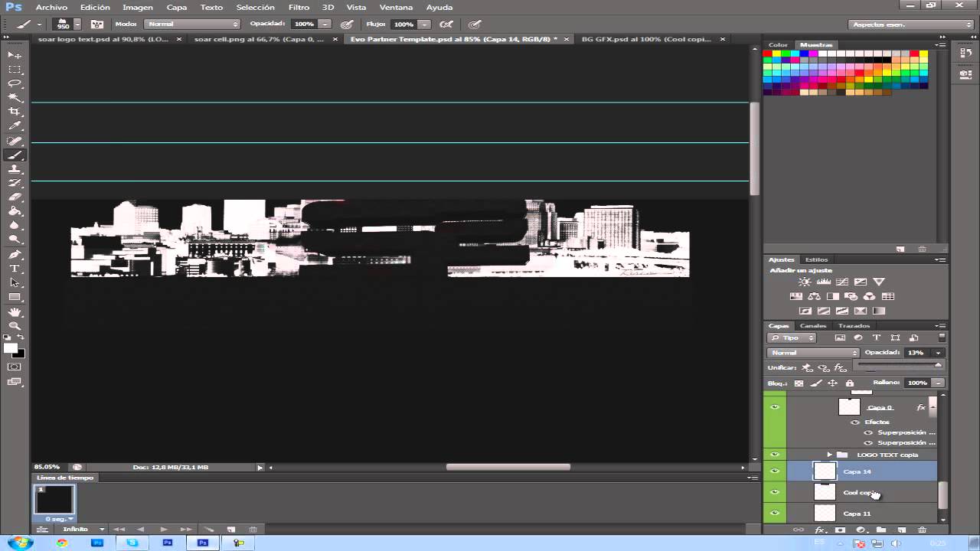The image size is (980, 551).
Task: Toggle Efectos visibility on Capa 0
Action: [x=855, y=422]
